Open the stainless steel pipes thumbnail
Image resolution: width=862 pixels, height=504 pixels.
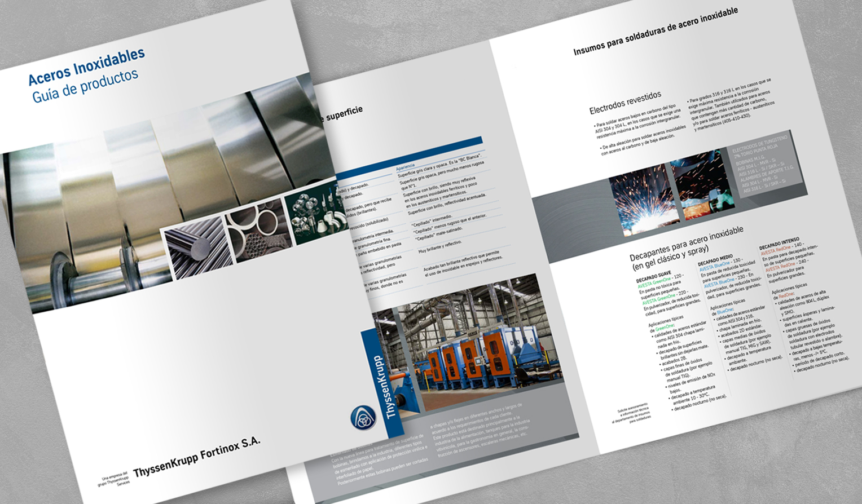tap(258, 231)
